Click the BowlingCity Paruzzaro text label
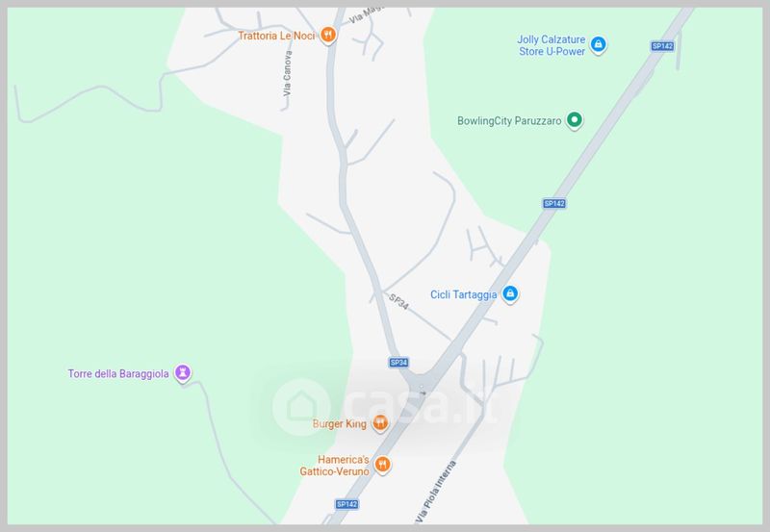The image size is (770, 532). point(509,120)
